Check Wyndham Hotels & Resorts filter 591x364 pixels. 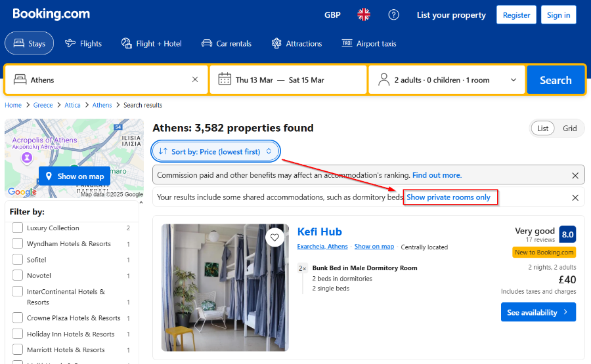click(17, 243)
